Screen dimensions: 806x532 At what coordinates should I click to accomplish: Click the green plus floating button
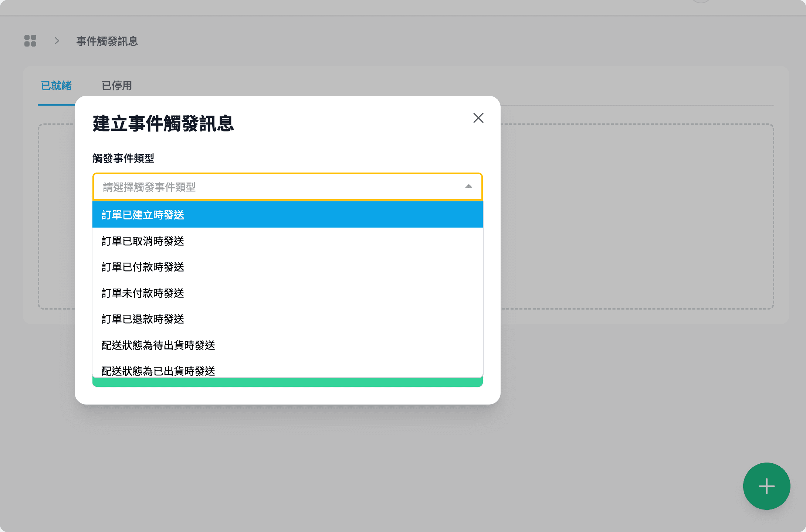point(766,486)
